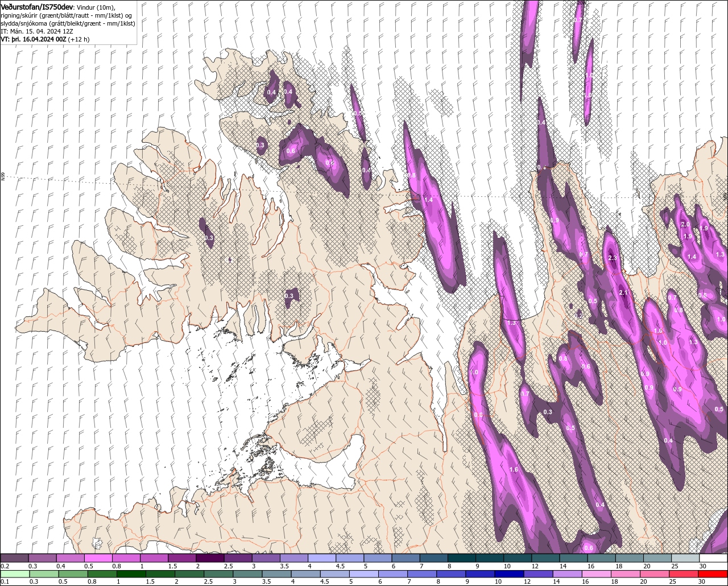Pick the navy blue swatch labelled 10 in rain scale
The image size is (728, 586).
click(x=508, y=573)
